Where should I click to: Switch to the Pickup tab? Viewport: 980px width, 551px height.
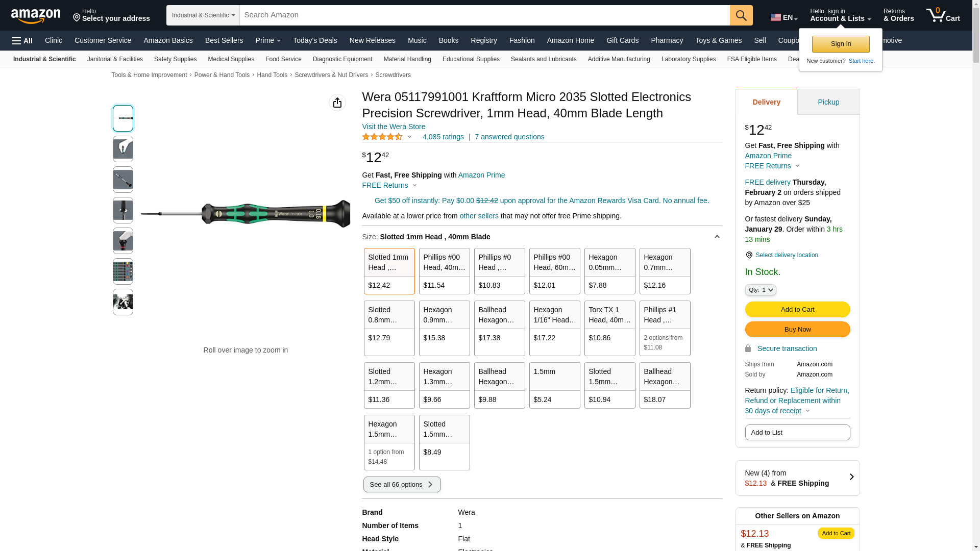[x=828, y=102]
